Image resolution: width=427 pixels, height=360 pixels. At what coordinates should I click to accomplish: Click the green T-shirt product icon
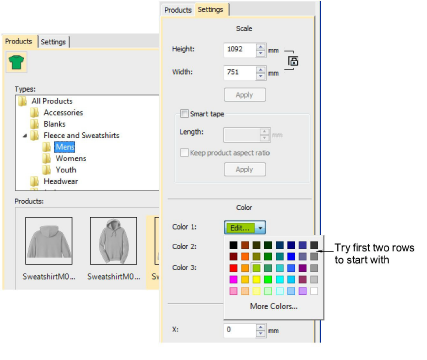16,62
